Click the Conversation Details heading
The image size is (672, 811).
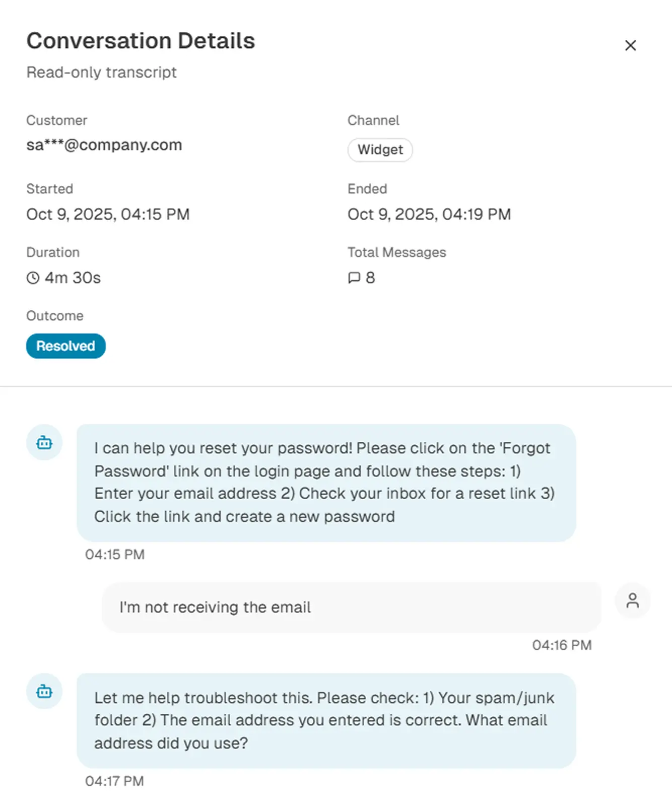tap(141, 41)
